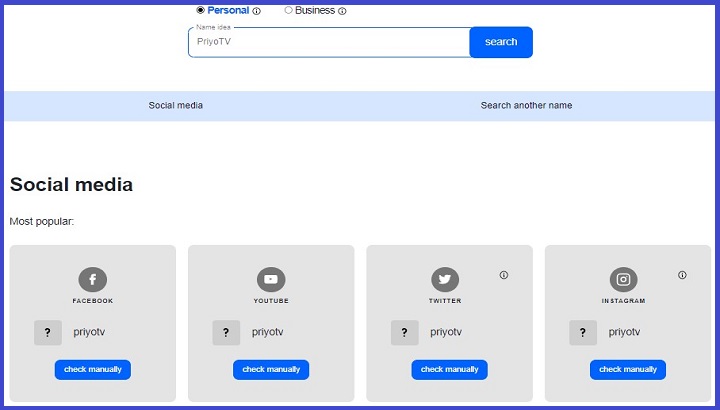Check Facebook availability manually
This screenshot has height=410, width=720.
point(93,369)
